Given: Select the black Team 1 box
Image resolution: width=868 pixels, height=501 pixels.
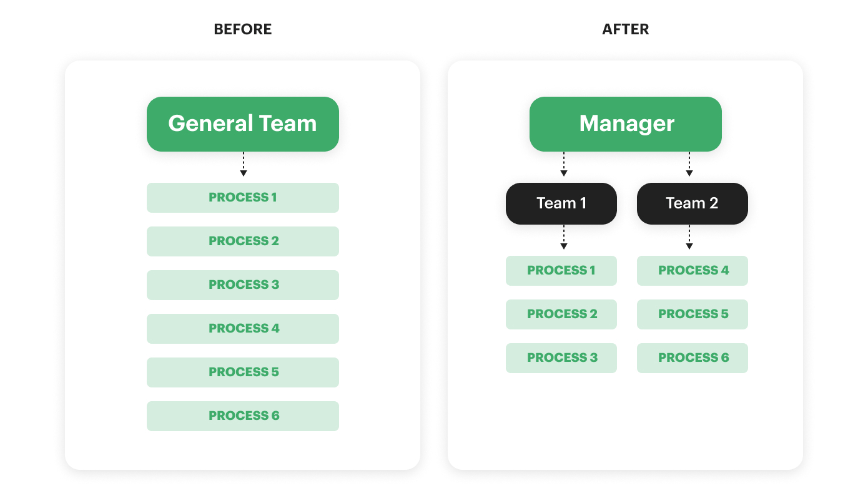Looking at the screenshot, I should click(561, 203).
